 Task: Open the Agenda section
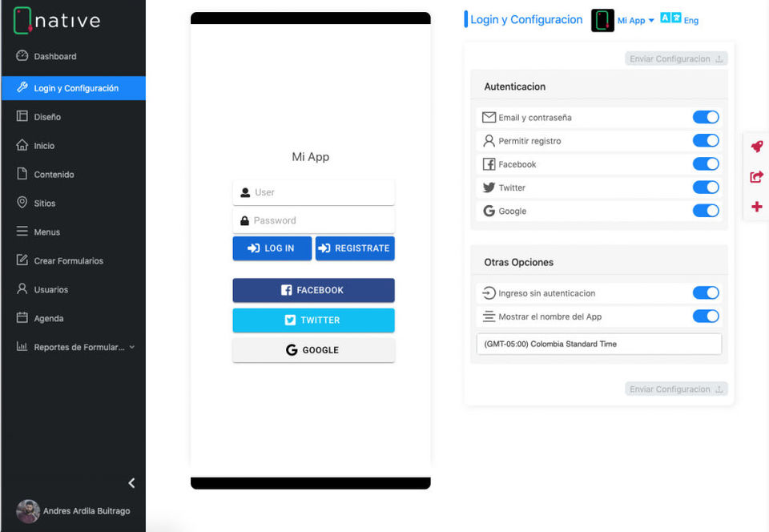click(x=74, y=318)
